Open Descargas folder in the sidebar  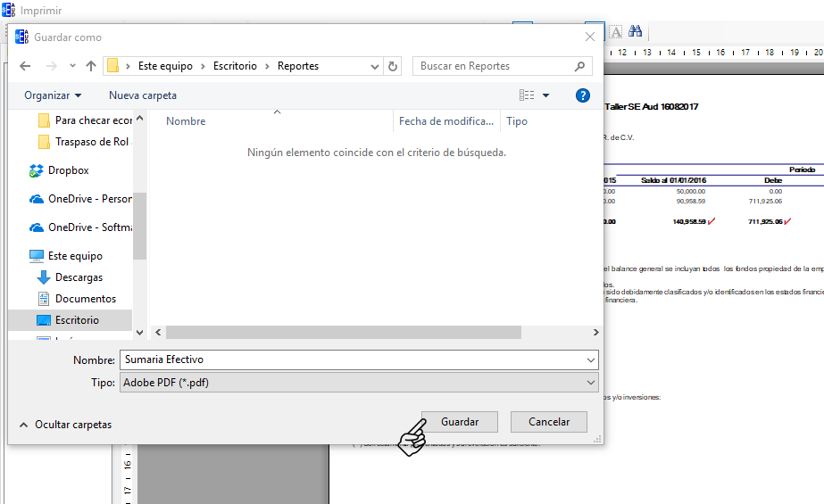click(x=79, y=277)
